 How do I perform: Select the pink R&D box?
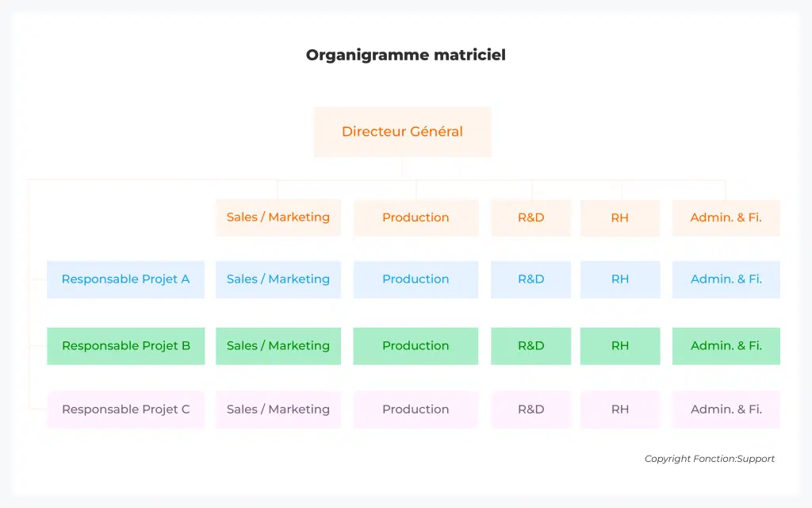pyautogui.click(x=530, y=410)
